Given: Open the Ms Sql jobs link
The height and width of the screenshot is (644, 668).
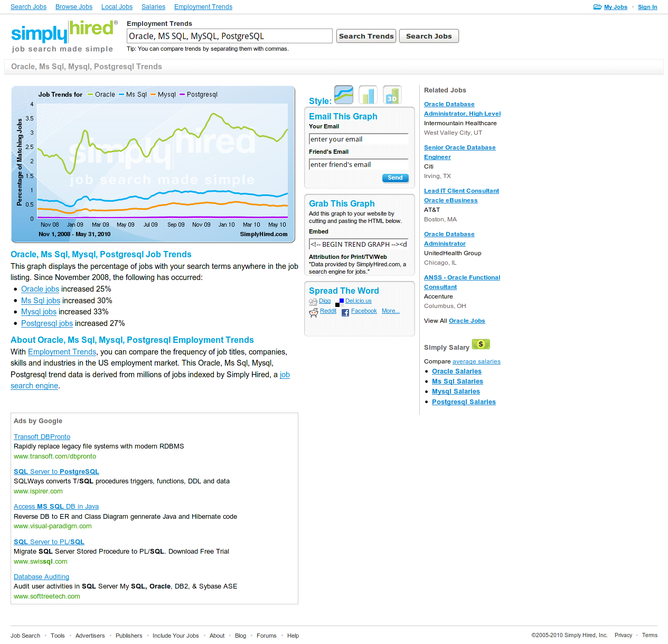Looking at the screenshot, I should pos(41,301).
